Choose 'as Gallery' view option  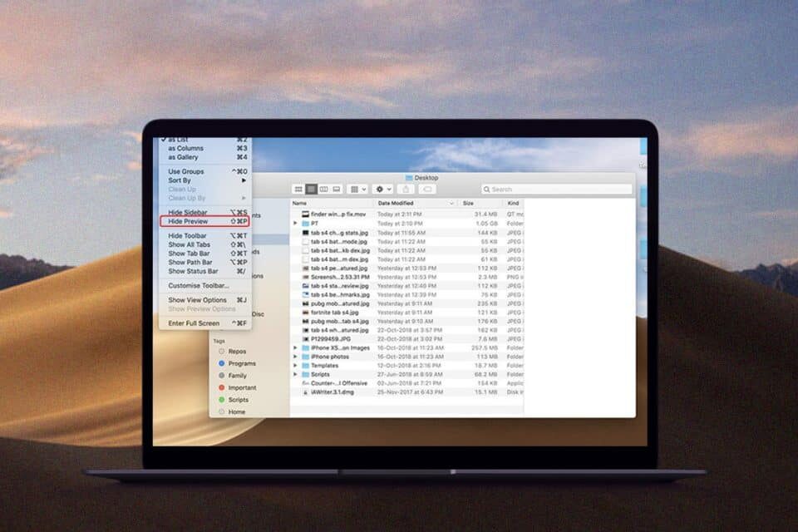pos(183,157)
